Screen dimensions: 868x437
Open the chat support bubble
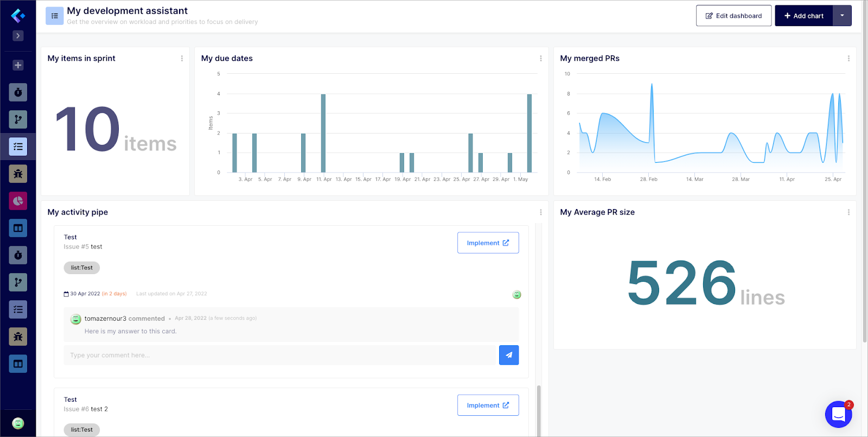838,415
